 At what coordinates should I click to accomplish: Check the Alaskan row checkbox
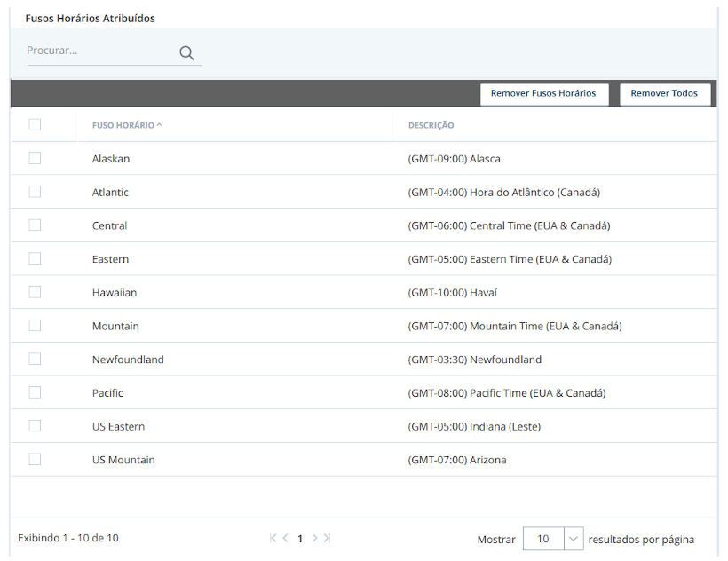click(35, 158)
